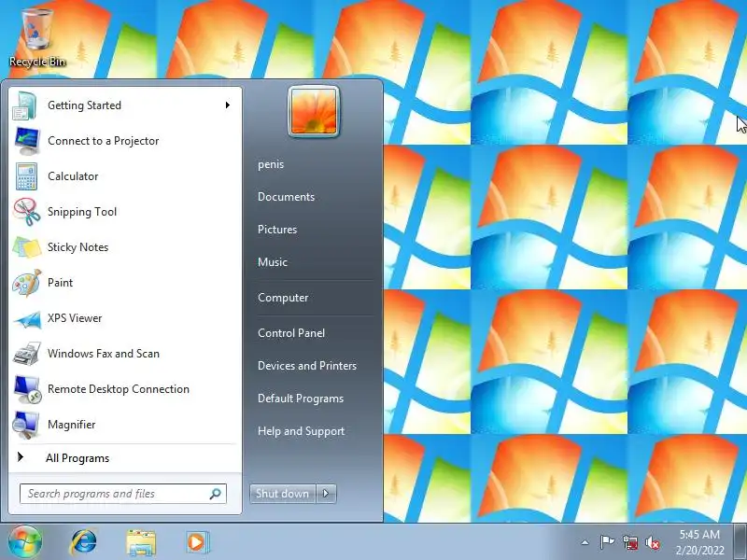
Task: Show hidden tray icons arrow
Action: click(x=585, y=542)
